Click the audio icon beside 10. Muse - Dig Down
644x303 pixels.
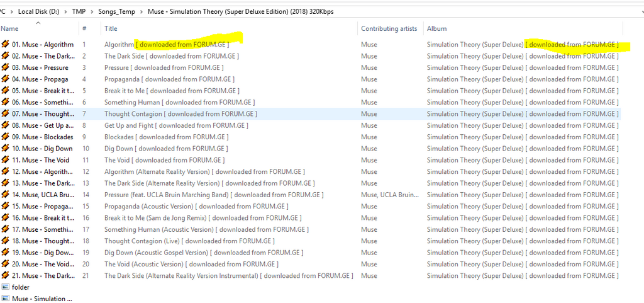pyautogui.click(x=5, y=149)
